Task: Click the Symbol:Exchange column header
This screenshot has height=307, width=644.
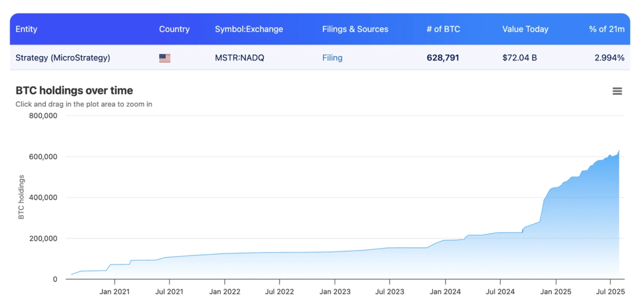Action: [249, 29]
